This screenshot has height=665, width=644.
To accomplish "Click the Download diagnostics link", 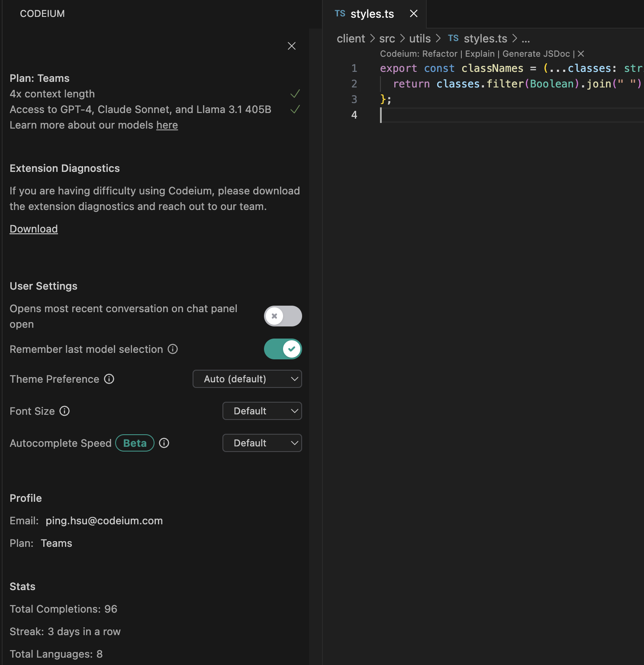I will click(x=34, y=229).
